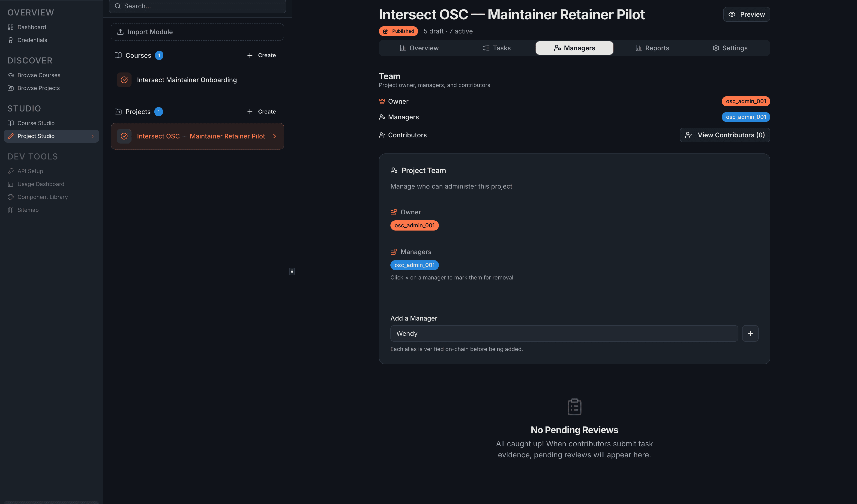Expand the Project Studio sidebar chevron
857x504 pixels.
click(93, 136)
